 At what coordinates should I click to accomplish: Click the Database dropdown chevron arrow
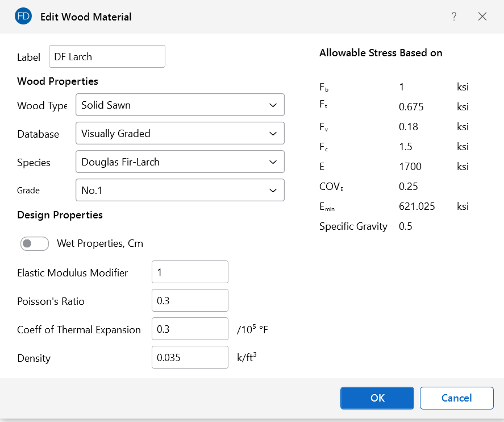[273, 134]
